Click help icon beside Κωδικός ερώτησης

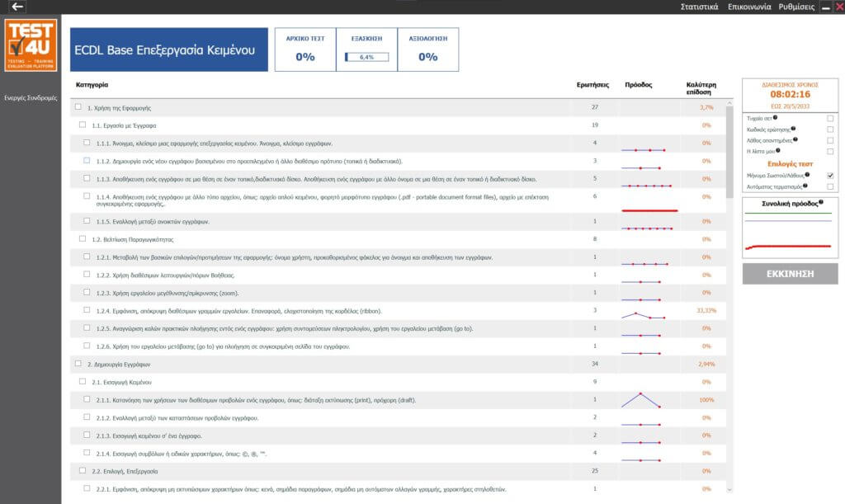793,130
